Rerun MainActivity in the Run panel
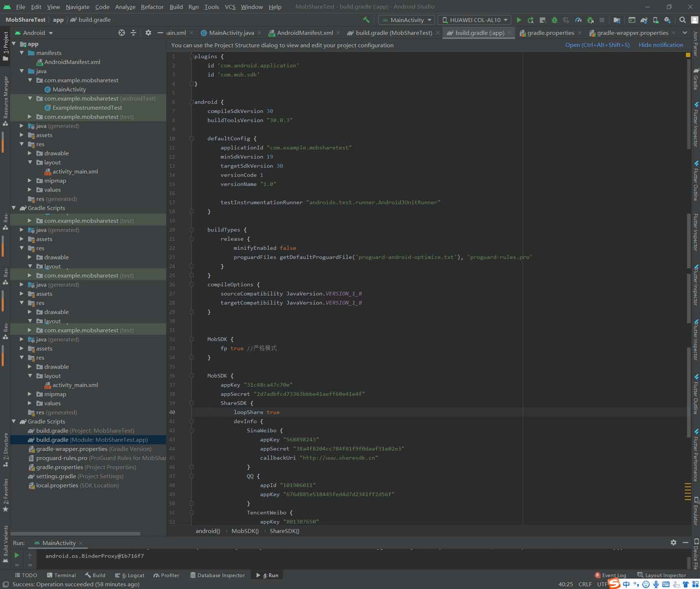 17,555
